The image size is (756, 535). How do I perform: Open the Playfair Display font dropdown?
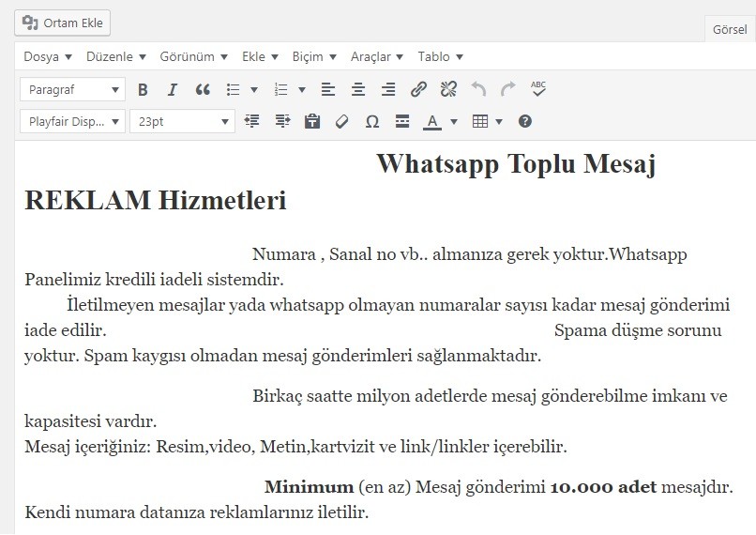point(73,121)
